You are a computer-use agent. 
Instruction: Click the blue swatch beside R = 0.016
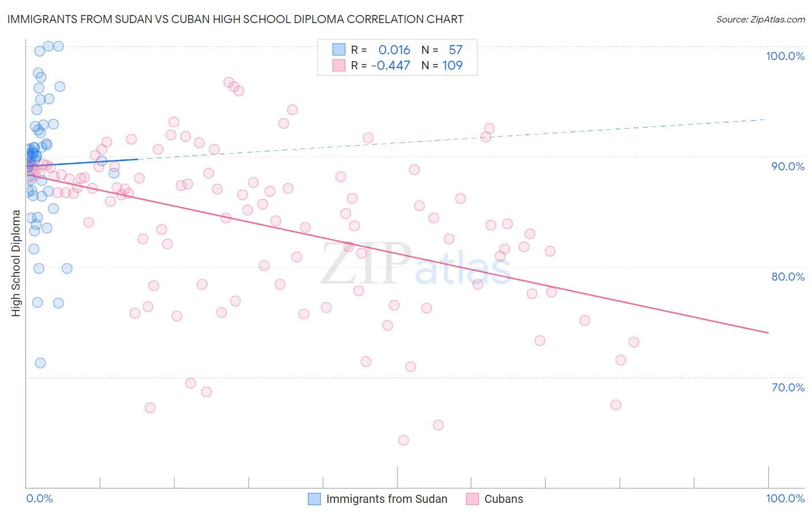338,50
